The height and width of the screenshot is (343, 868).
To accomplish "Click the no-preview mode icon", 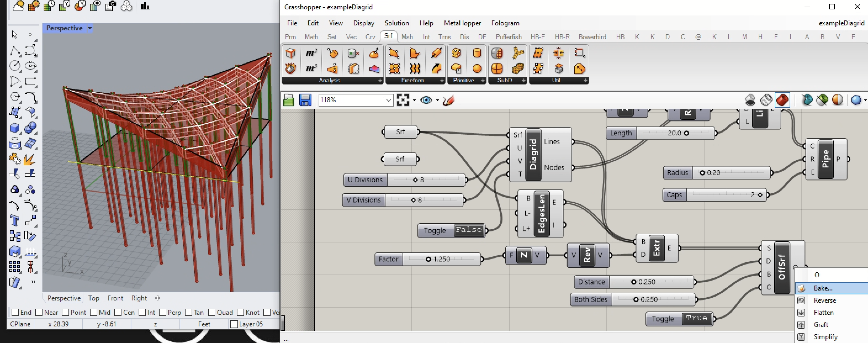I will [750, 100].
